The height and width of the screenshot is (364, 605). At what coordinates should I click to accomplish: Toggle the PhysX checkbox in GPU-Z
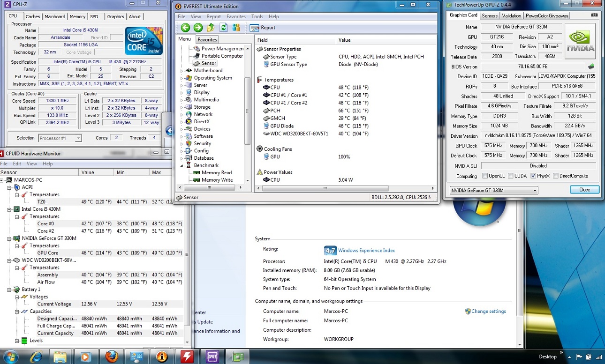[x=533, y=176]
